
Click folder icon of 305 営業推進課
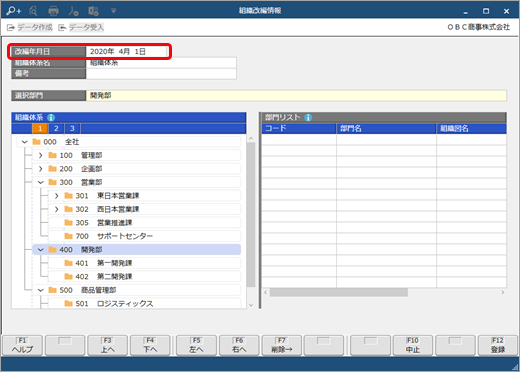68,223
